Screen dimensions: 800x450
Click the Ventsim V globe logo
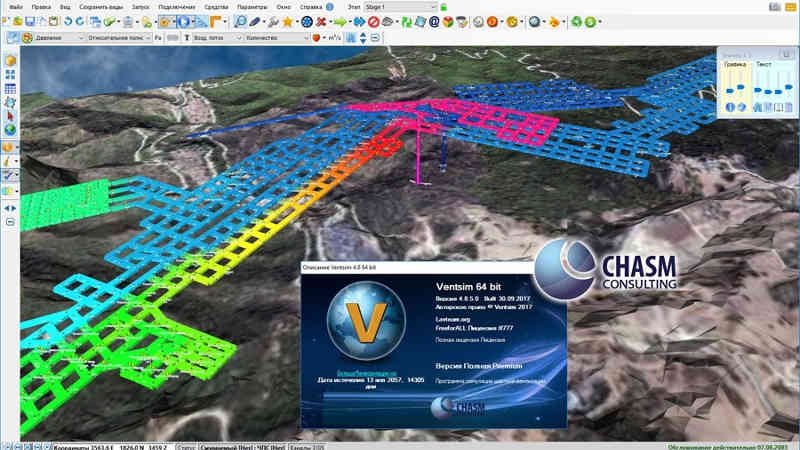(x=366, y=321)
